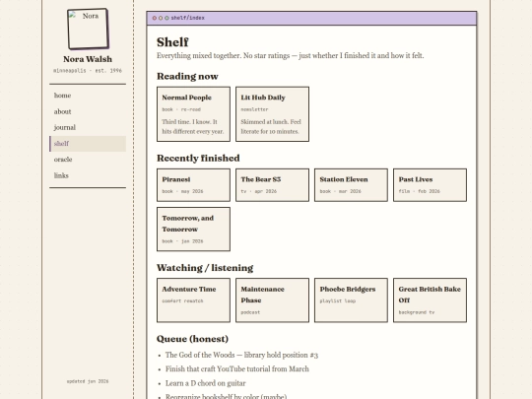Screen dimensions: 532x399
Task: Click the Shelf page title
Action: click(x=172, y=42)
